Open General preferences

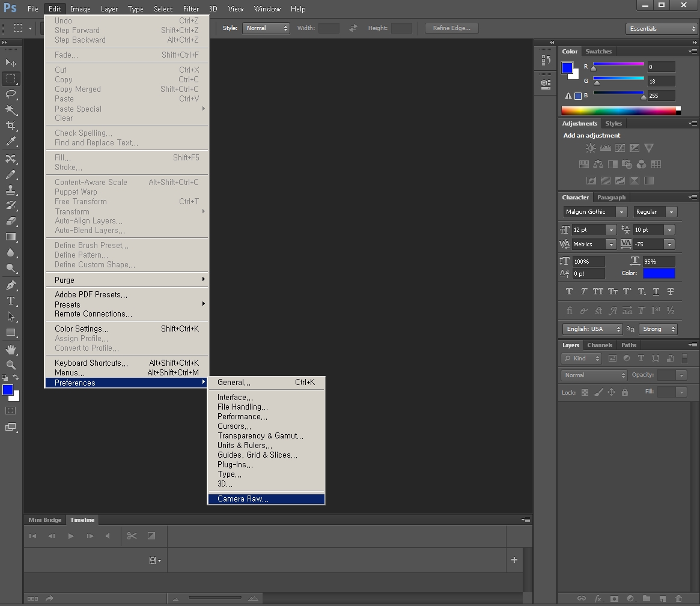(267, 383)
